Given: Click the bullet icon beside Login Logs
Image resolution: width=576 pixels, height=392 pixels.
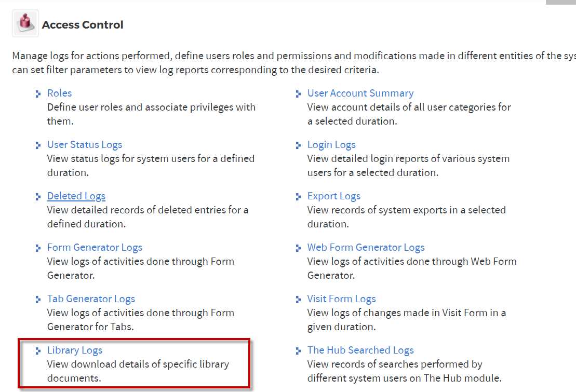Looking at the screenshot, I should [x=298, y=145].
